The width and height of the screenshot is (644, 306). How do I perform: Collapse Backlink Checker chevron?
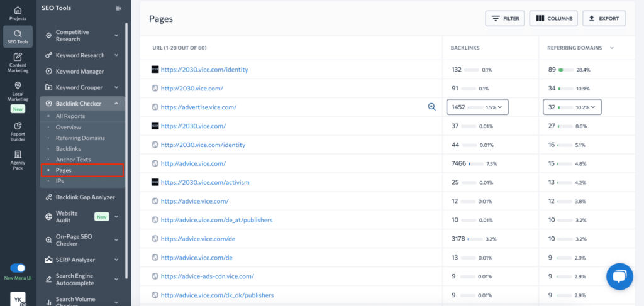tap(116, 104)
